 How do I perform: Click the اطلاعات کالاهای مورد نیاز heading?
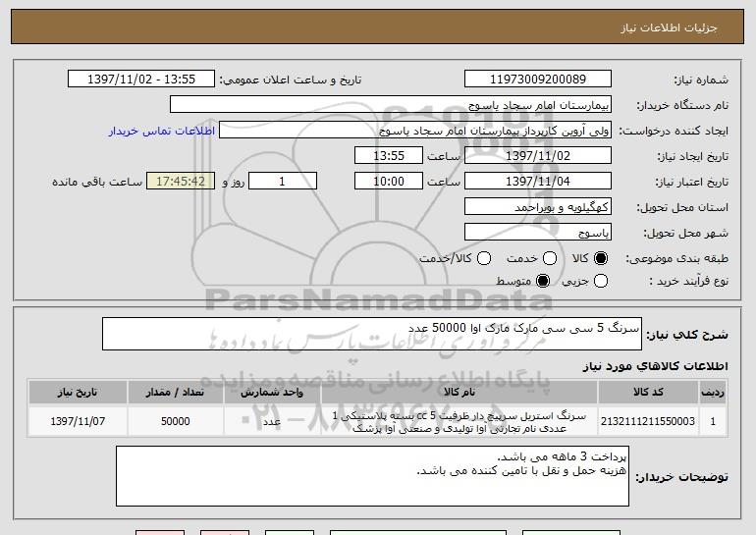655,366
